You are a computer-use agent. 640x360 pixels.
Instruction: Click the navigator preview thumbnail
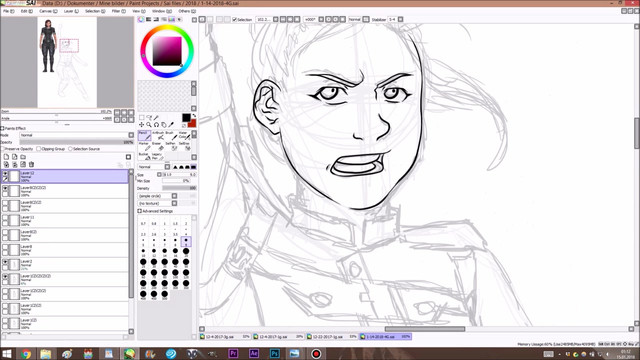(67, 62)
